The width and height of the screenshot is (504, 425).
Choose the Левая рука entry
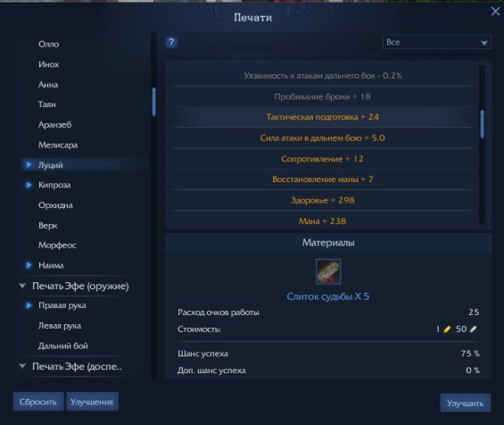[x=60, y=326]
